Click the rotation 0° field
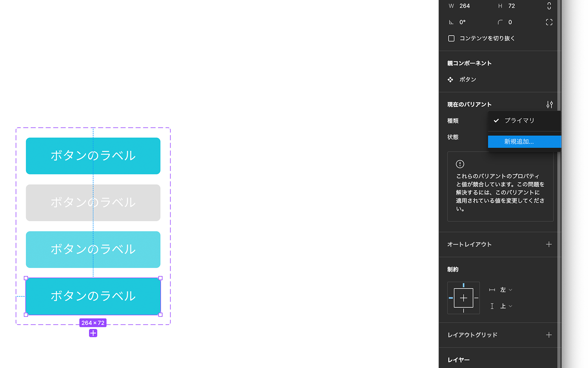This screenshot has height=368, width=588. [463, 22]
